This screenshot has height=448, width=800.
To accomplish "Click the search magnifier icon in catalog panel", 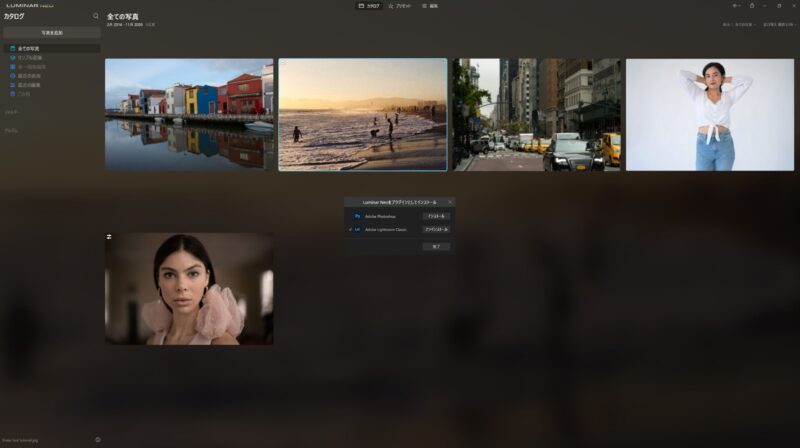I will (96, 16).
